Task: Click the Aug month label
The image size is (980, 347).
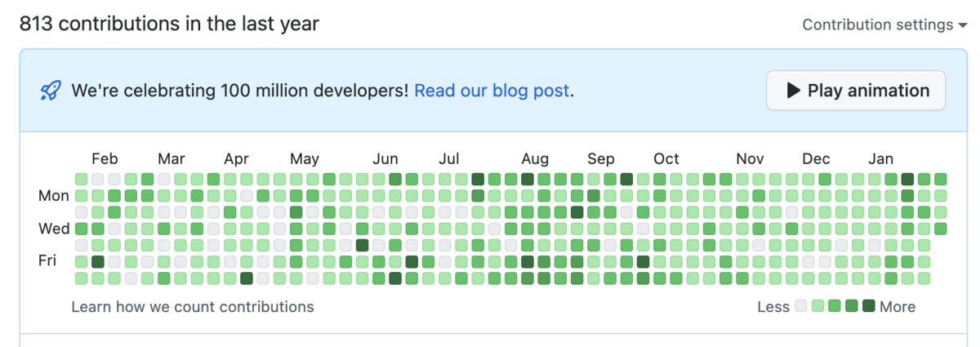Action: coord(536,158)
